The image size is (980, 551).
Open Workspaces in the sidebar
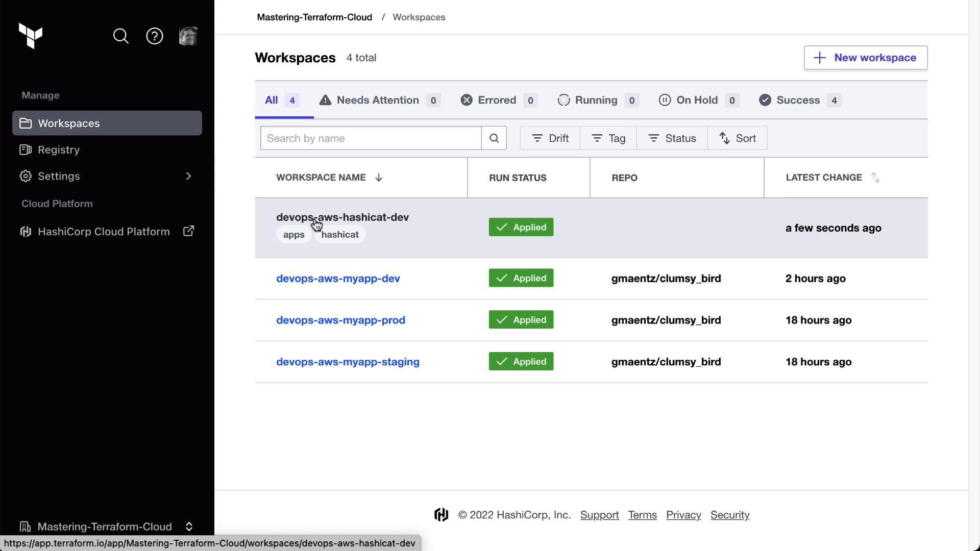[107, 123]
